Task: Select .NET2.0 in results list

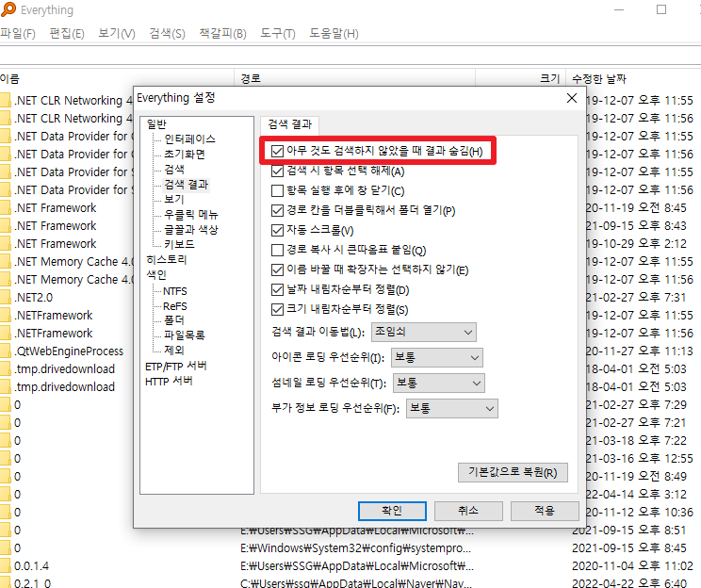Action: [x=34, y=298]
